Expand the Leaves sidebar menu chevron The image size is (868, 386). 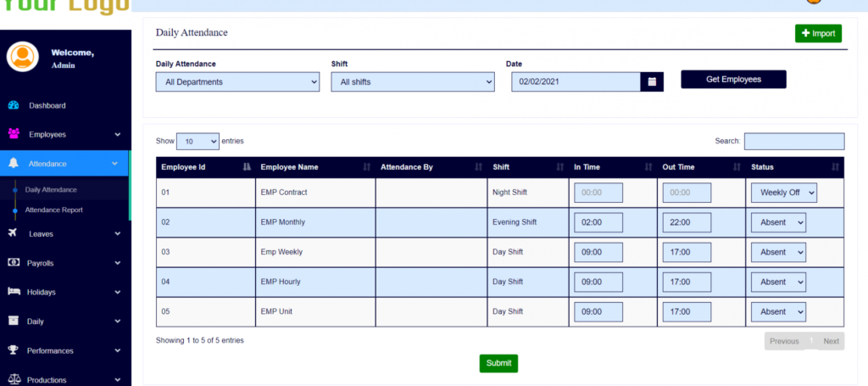[x=117, y=233]
